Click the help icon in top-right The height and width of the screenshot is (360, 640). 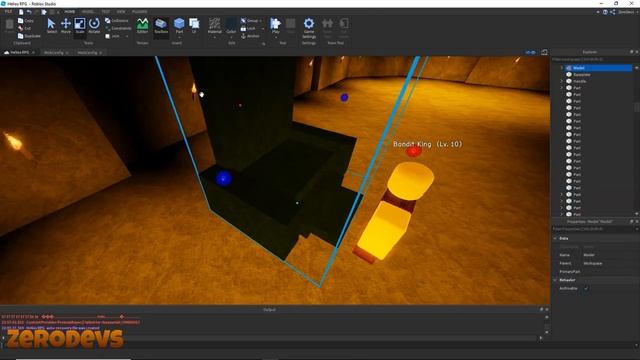coord(605,12)
